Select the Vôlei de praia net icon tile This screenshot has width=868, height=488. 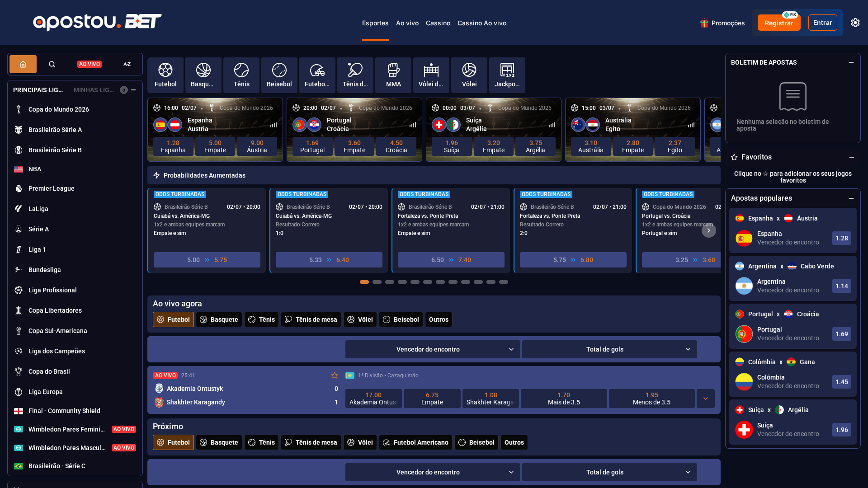coord(431,75)
